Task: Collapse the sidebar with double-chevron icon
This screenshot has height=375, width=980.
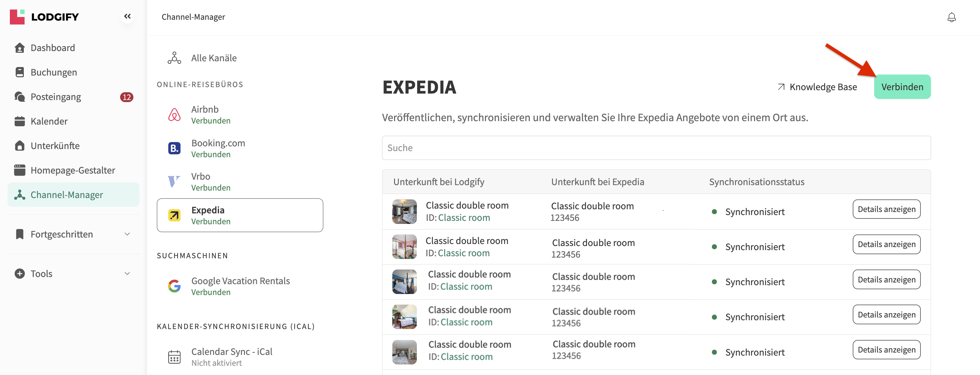Action: coord(128,16)
